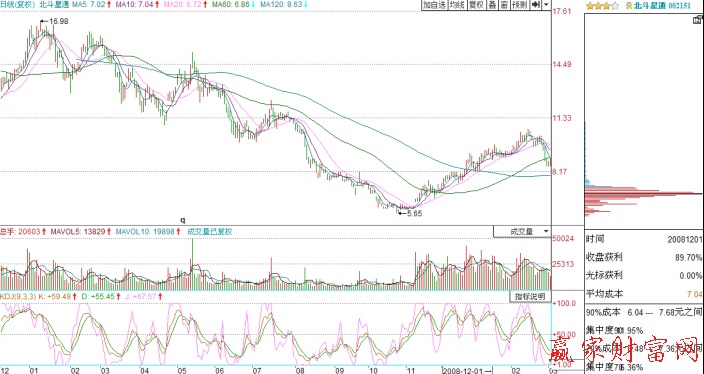
Task: Click the 50024 volume axis label
Action: point(563,238)
